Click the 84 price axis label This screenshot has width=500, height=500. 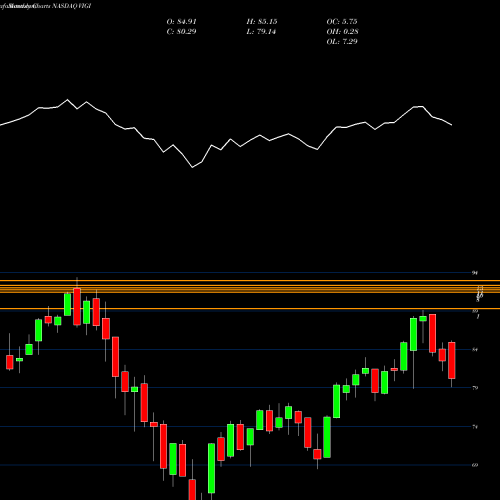pos(475,350)
